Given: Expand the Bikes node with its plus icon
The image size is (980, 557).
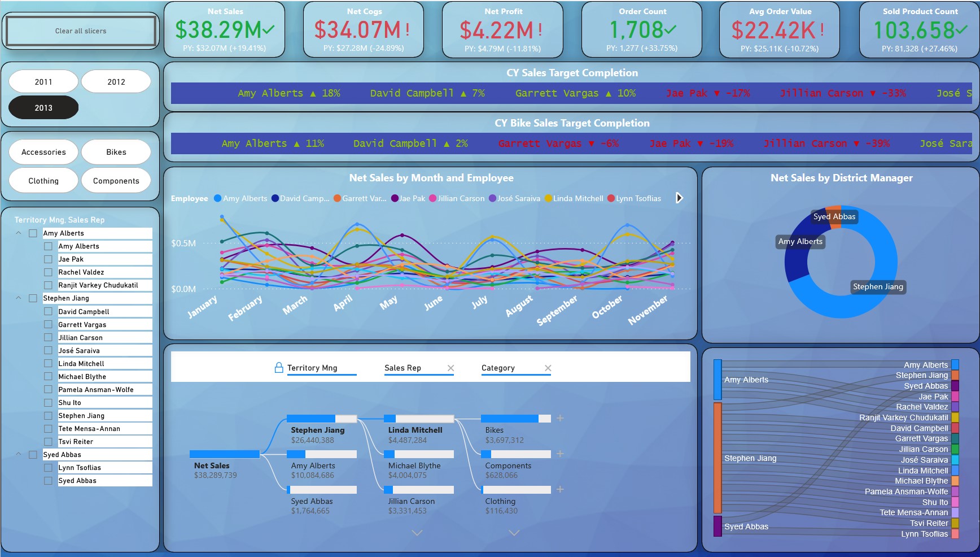Looking at the screenshot, I should tap(559, 419).
